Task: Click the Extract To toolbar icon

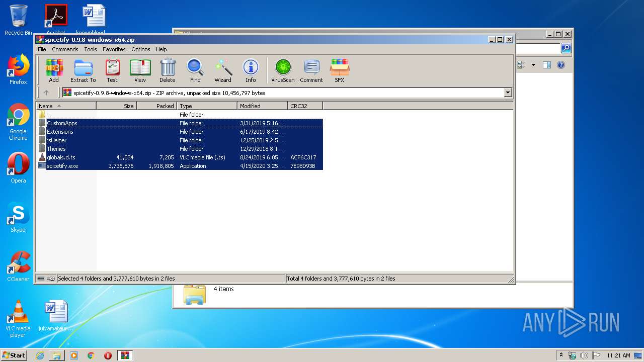Action: pyautogui.click(x=83, y=71)
